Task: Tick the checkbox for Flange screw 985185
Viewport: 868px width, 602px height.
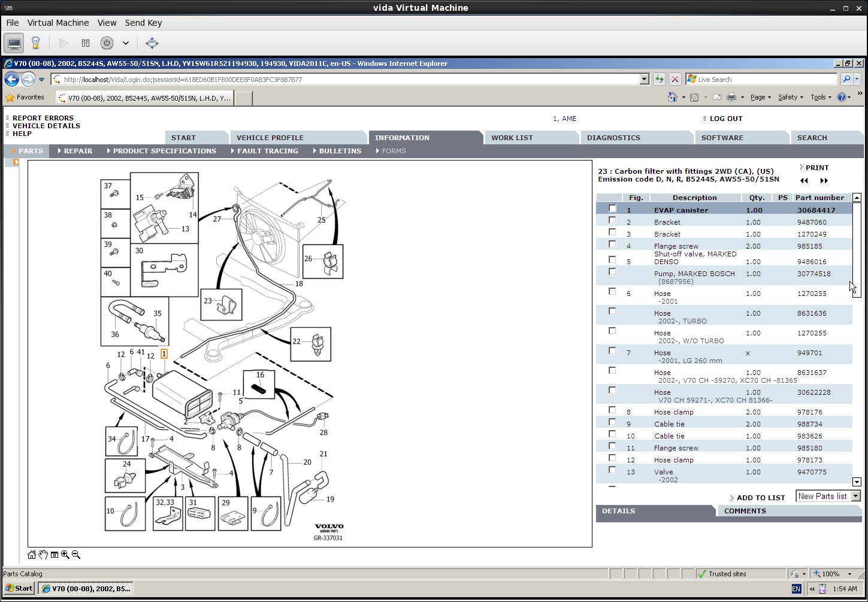Action: (x=612, y=244)
